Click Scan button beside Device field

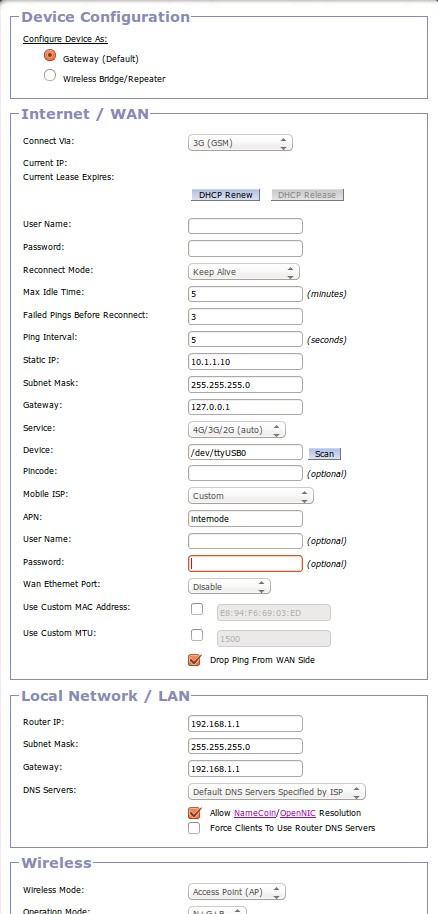324,454
